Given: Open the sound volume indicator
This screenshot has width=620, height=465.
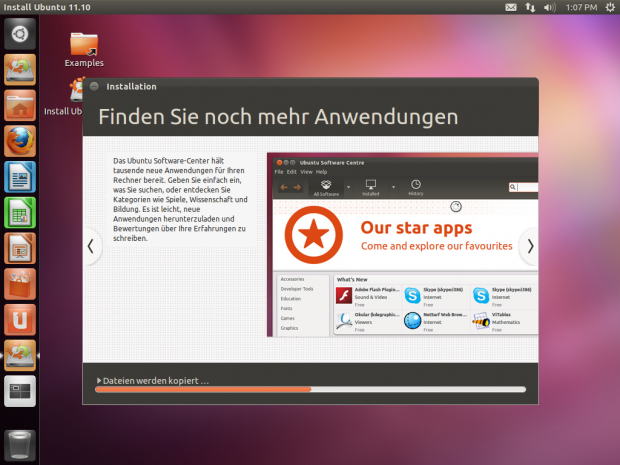Looking at the screenshot, I should pos(550,7).
